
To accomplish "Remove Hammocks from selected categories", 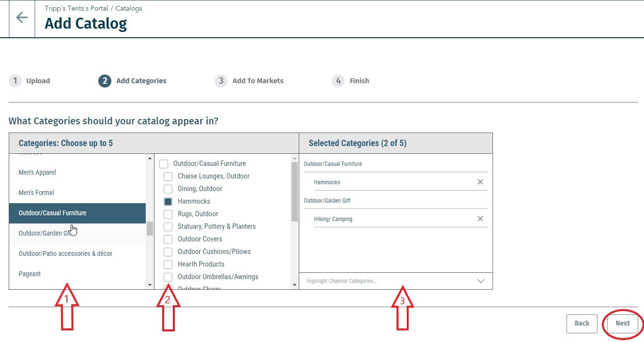I will (480, 182).
